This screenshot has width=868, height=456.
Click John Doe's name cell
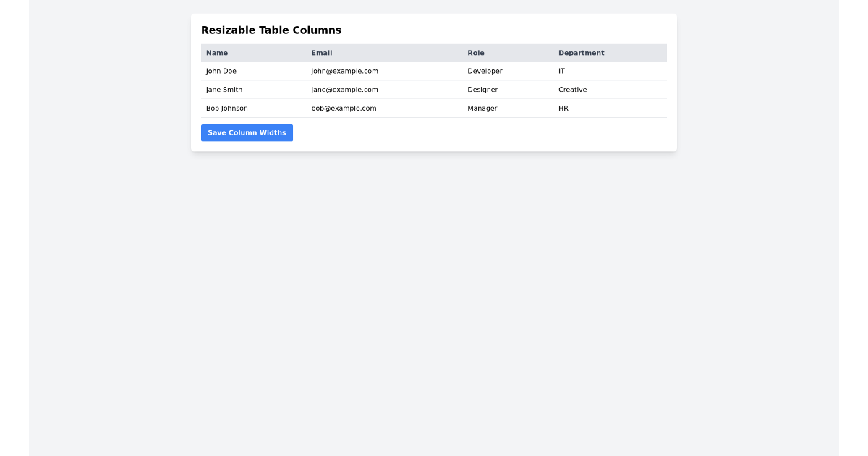pos(220,71)
